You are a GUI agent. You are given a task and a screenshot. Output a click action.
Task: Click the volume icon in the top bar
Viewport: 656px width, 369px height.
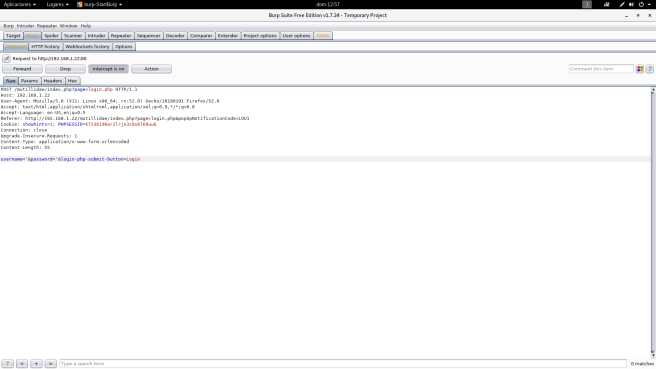pos(631,4)
